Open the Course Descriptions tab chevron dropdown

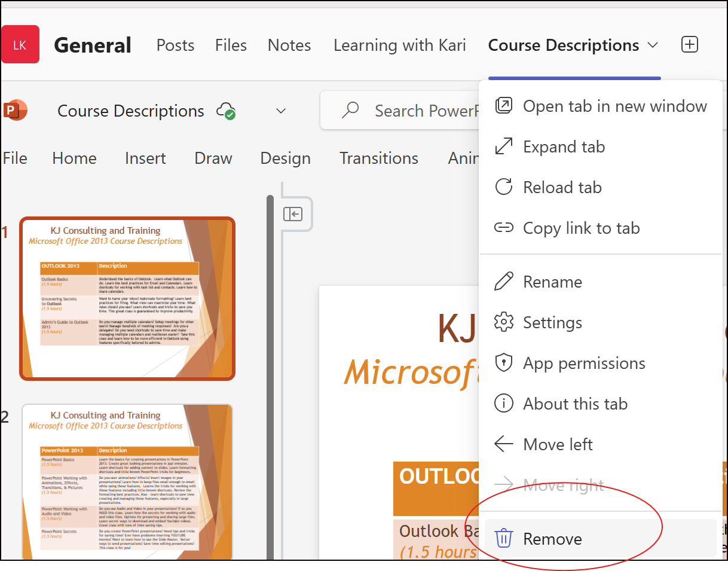pyautogui.click(x=653, y=45)
